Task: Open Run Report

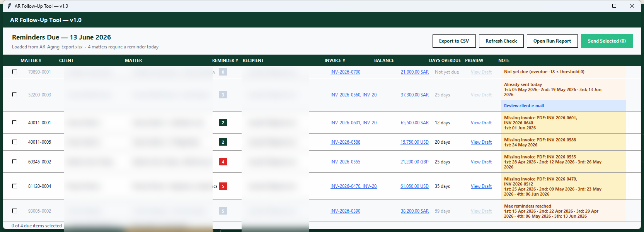Action: pyautogui.click(x=552, y=41)
